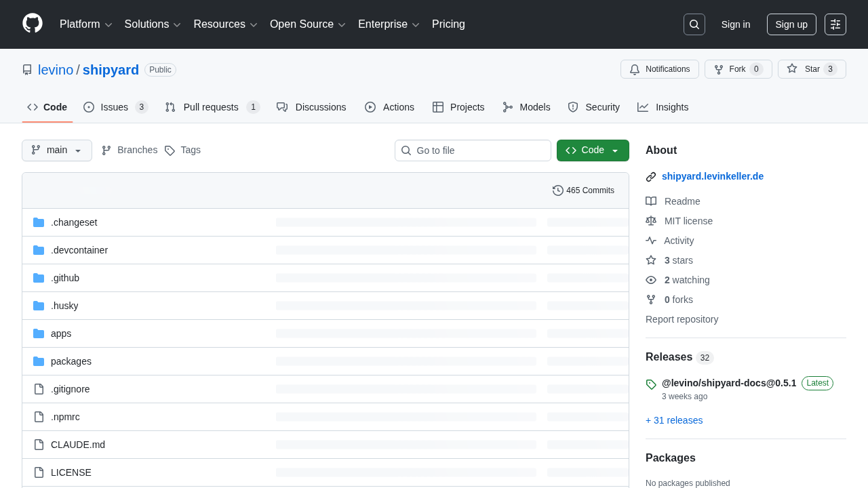Switch to the Pull requests tab
The height and width of the screenshot is (488, 868).
[x=211, y=107]
